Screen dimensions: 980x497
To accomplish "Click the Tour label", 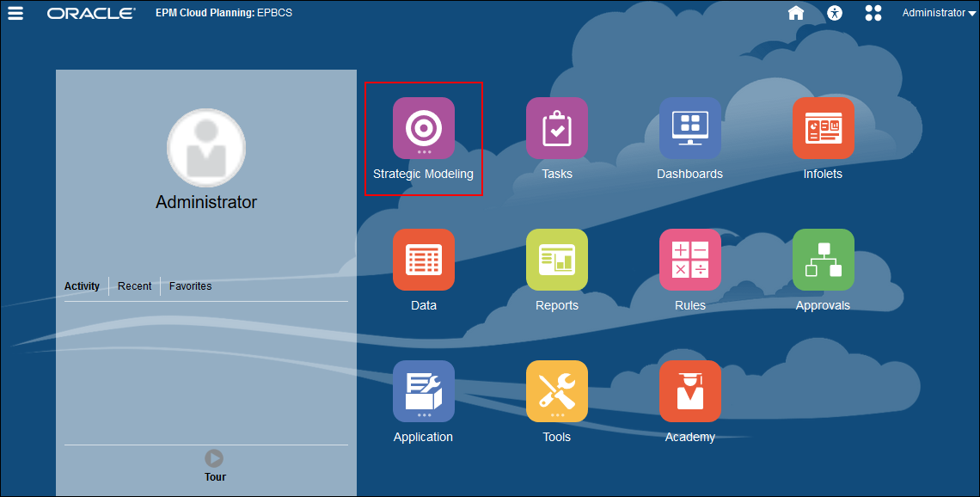I will click(215, 477).
